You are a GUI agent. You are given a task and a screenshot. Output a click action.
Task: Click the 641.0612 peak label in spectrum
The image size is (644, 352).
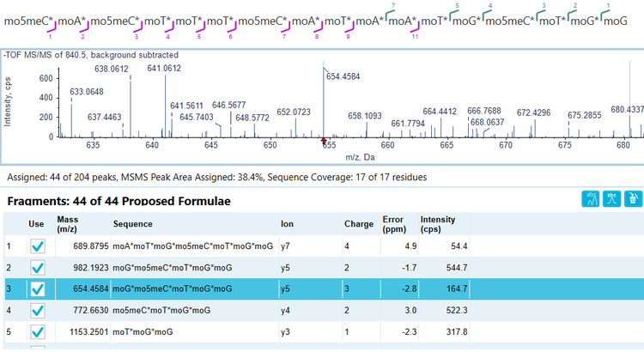[163, 68]
